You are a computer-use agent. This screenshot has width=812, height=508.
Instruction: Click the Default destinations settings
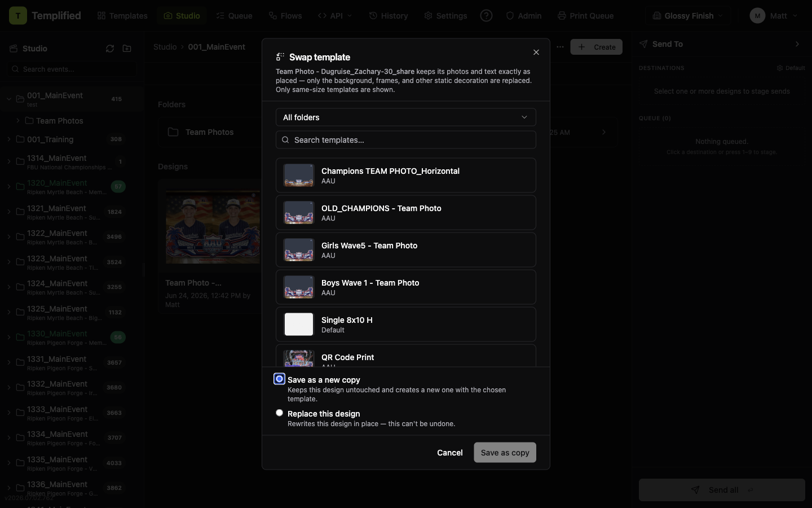(791, 68)
